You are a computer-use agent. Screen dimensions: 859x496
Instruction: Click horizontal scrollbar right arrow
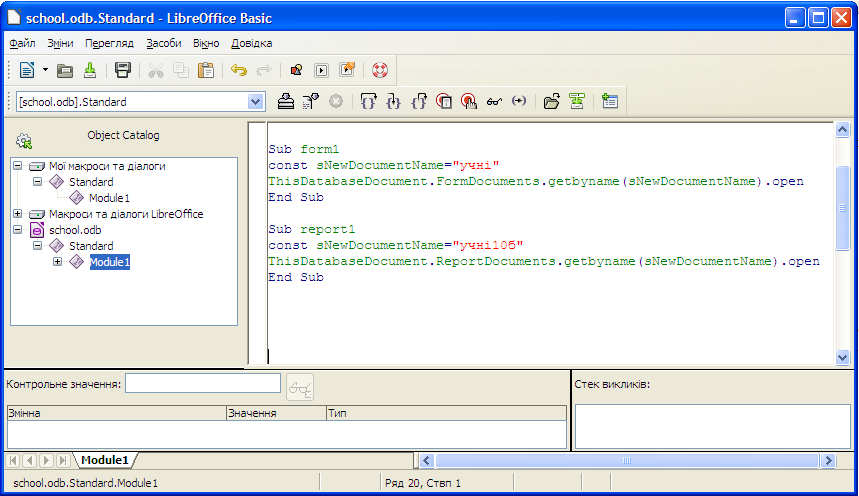coord(828,460)
